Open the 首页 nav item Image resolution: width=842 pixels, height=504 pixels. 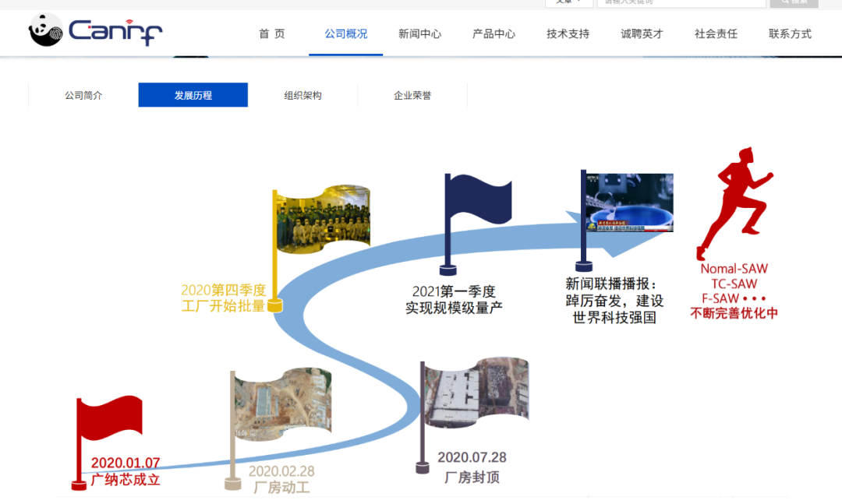[272, 33]
